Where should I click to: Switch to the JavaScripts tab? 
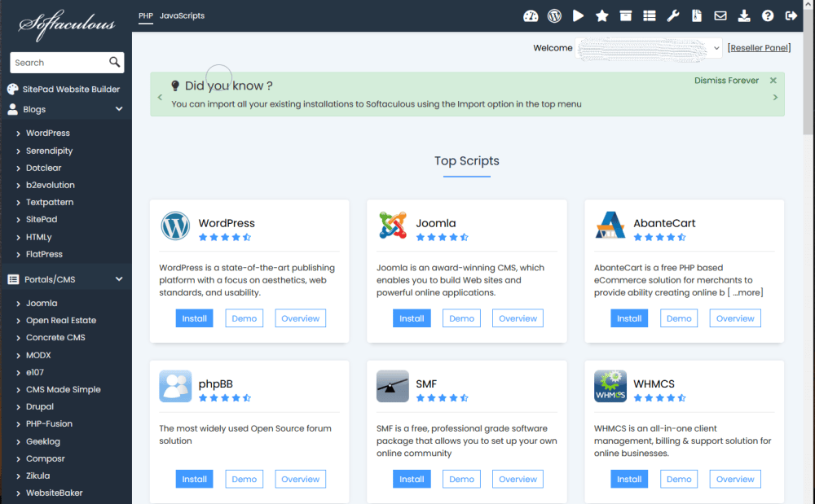tap(182, 15)
